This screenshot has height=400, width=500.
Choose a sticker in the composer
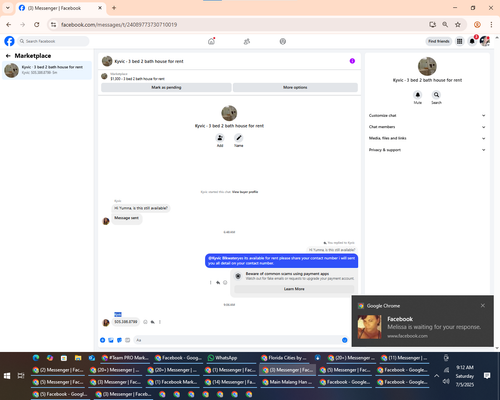click(119, 340)
